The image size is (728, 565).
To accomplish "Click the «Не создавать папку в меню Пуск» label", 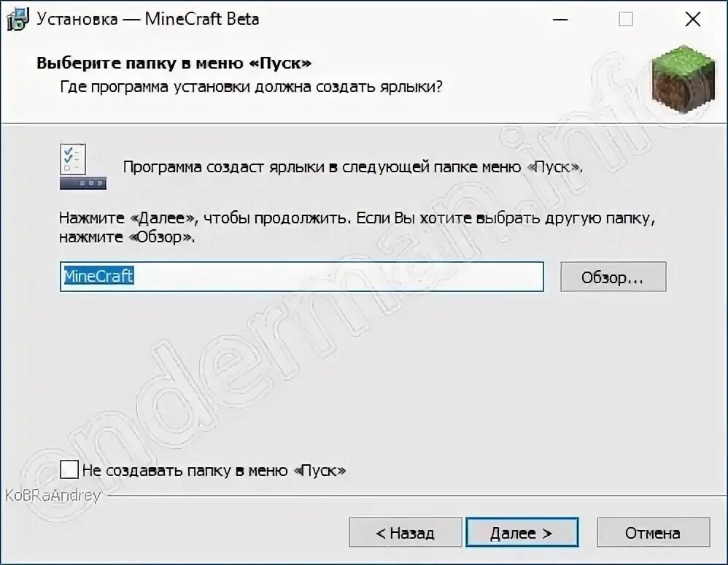I will [x=214, y=471].
